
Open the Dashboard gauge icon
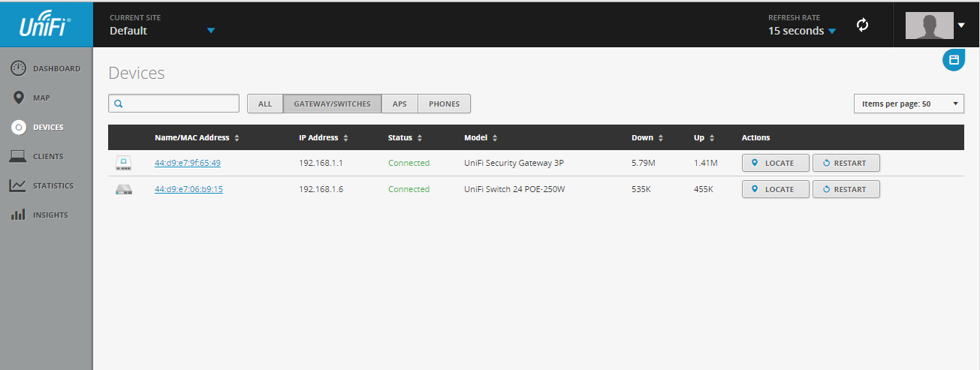[19, 68]
